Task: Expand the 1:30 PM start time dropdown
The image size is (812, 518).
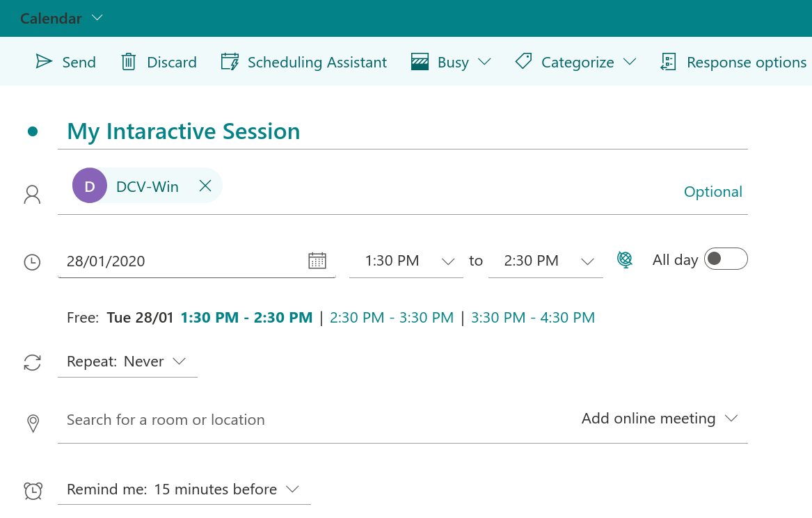Action: click(x=448, y=261)
